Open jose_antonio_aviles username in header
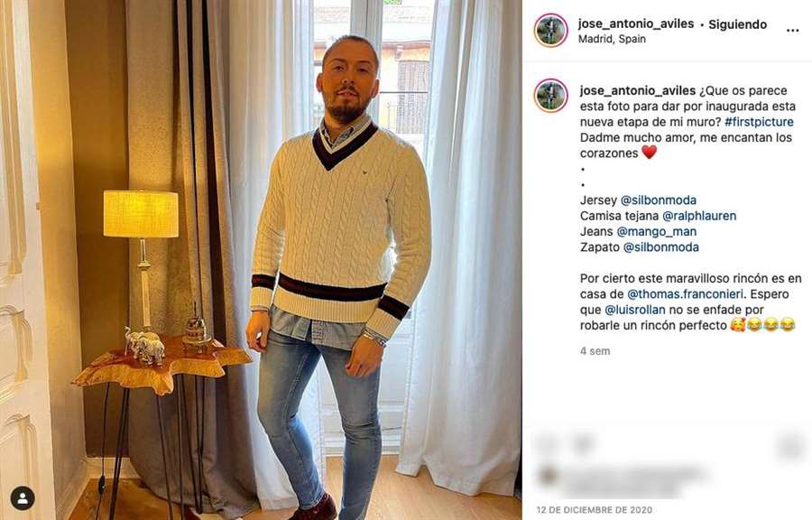 pyautogui.click(x=636, y=23)
